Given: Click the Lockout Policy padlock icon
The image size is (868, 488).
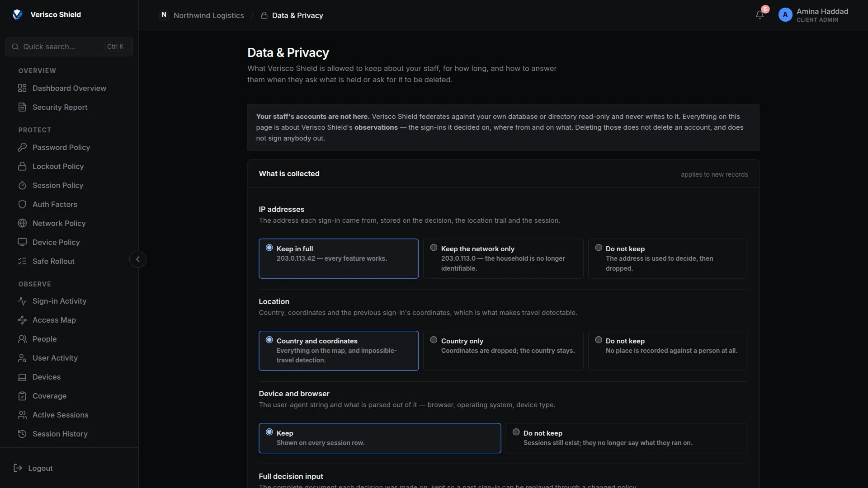Looking at the screenshot, I should [x=22, y=166].
